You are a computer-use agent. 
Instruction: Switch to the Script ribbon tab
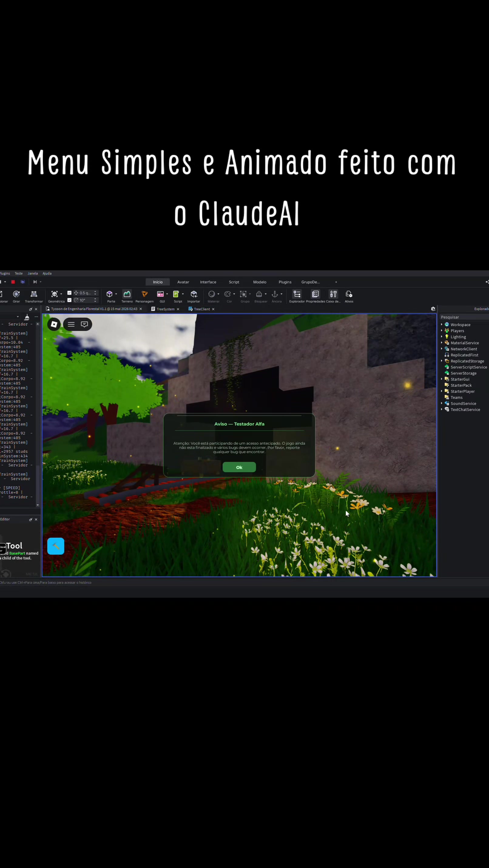(234, 282)
